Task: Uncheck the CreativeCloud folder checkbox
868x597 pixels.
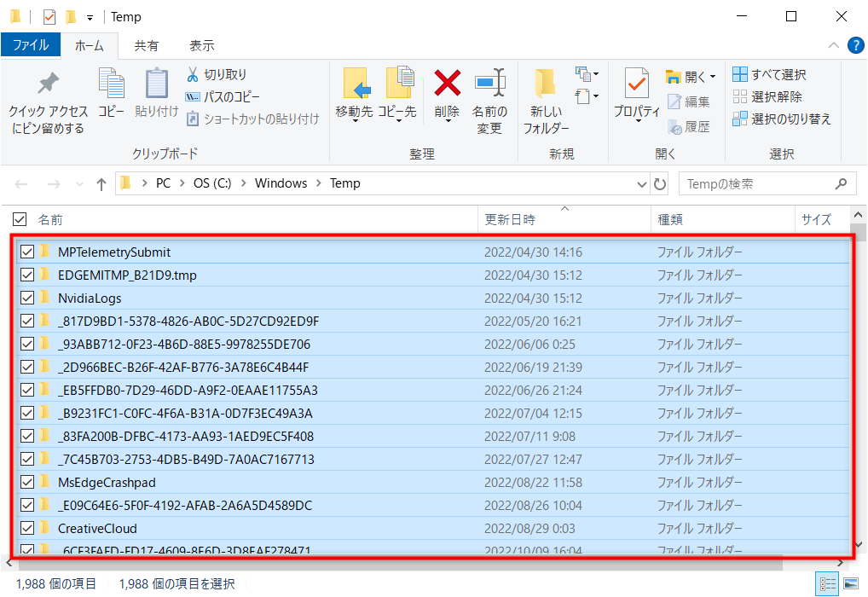Action: pyautogui.click(x=26, y=528)
